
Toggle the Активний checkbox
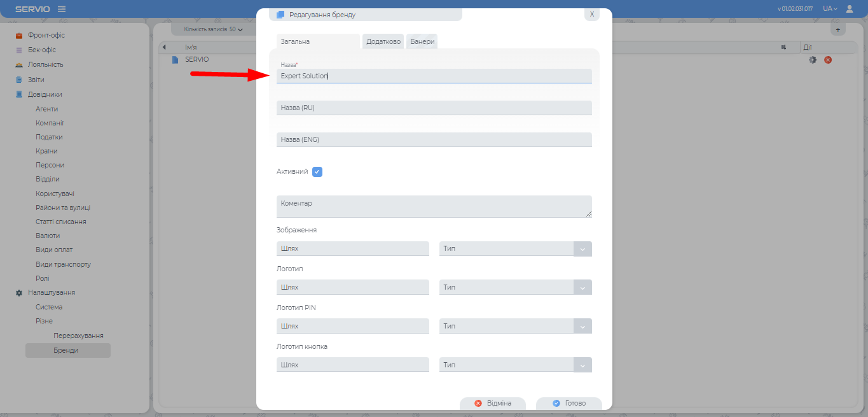pos(317,172)
